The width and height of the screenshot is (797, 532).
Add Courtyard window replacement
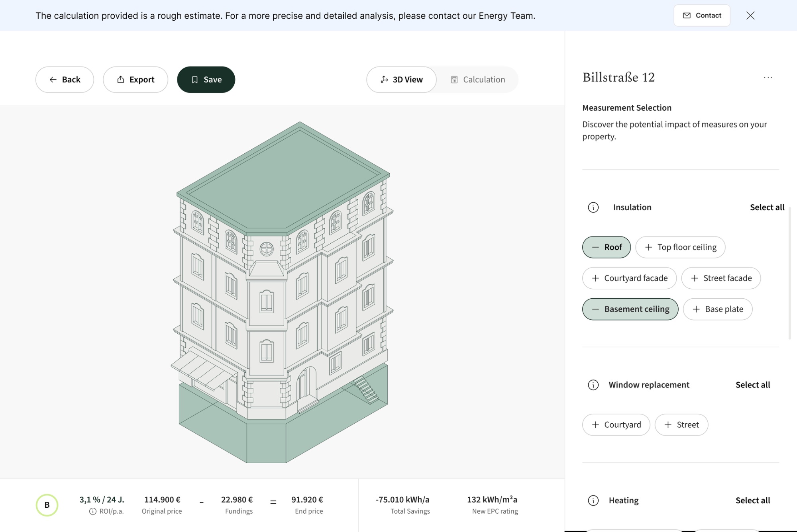pyautogui.click(x=616, y=425)
